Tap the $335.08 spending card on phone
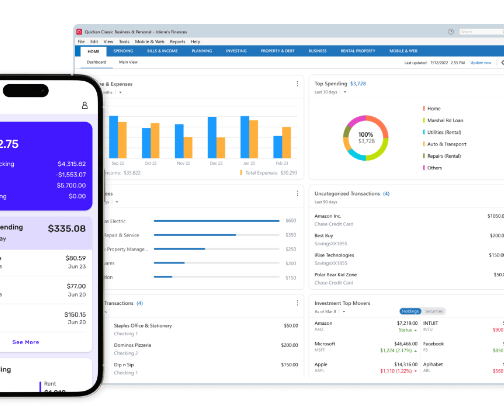 tap(46, 233)
